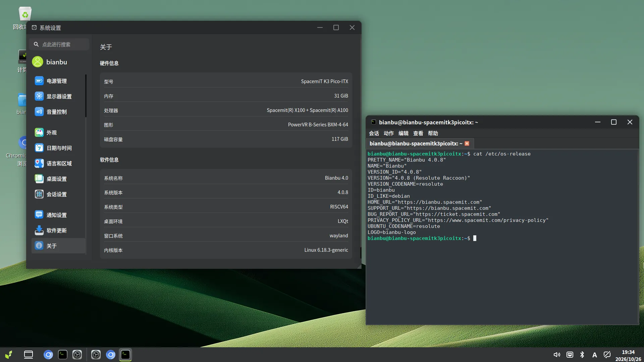Open 日期与时间 date and time settings
Image resolution: width=644 pixels, height=362 pixels.
[x=58, y=148]
